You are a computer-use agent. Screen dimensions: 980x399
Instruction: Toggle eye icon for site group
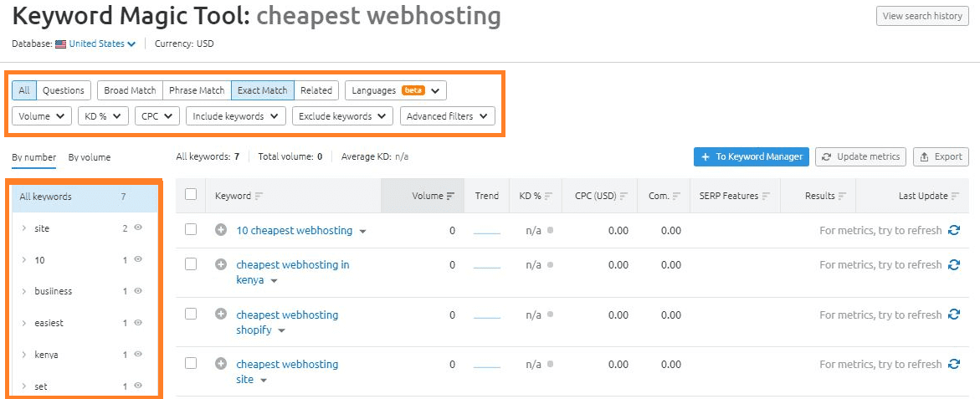pyautogui.click(x=138, y=228)
